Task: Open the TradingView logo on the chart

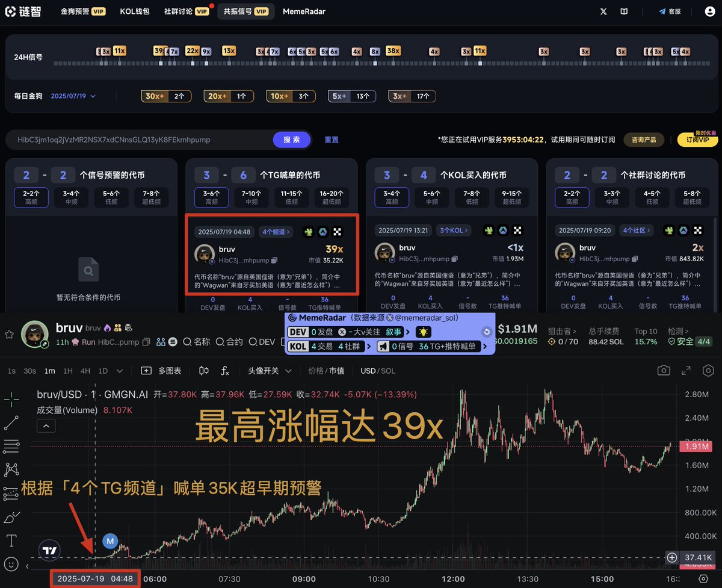Action: pyautogui.click(x=49, y=550)
